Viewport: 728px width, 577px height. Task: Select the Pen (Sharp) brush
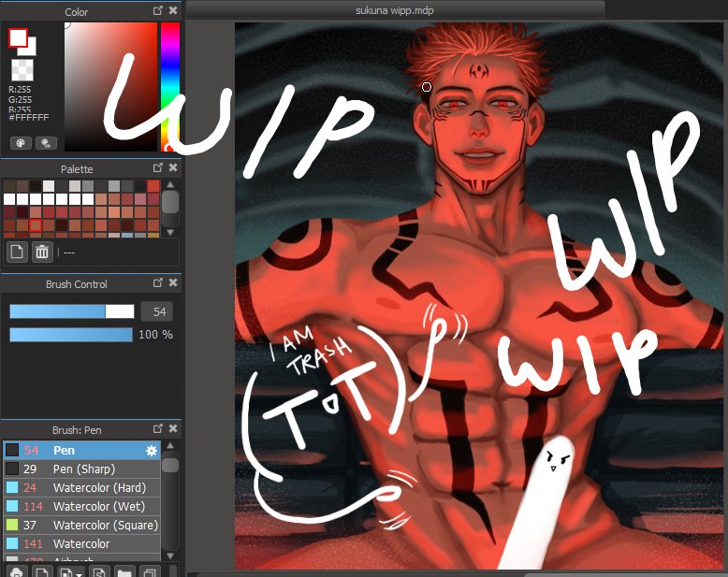(82, 469)
